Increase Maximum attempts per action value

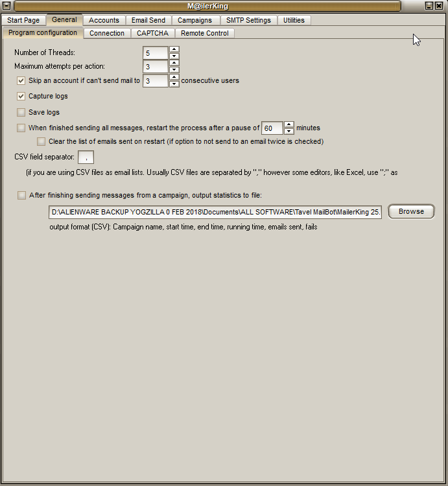pos(174,63)
